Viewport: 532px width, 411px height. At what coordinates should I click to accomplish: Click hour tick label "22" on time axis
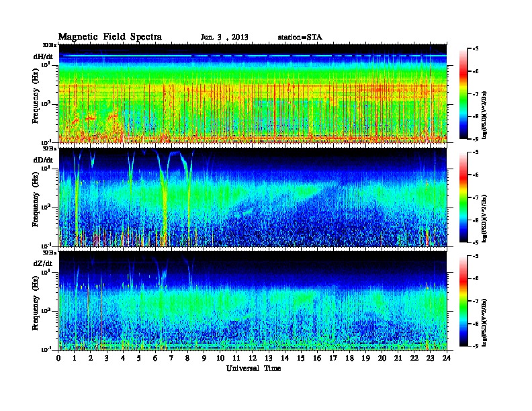point(414,358)
